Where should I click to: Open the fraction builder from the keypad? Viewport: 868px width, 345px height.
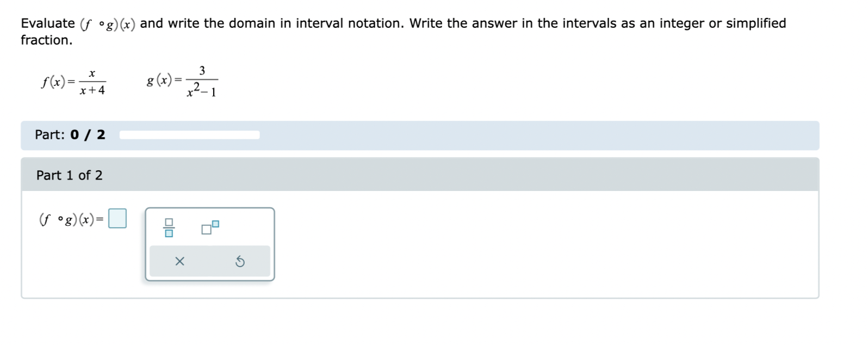point(169,227)
